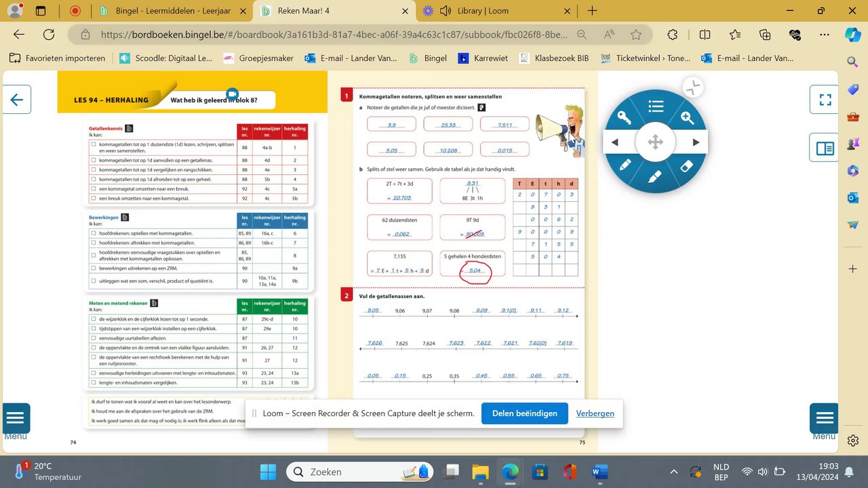Show hidden system tray icons chevron
This screenshot has width=868, height=488.
click(673, 472)
